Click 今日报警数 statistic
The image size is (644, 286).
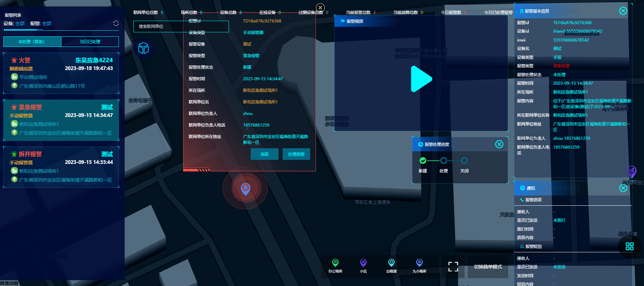point(454,13)
